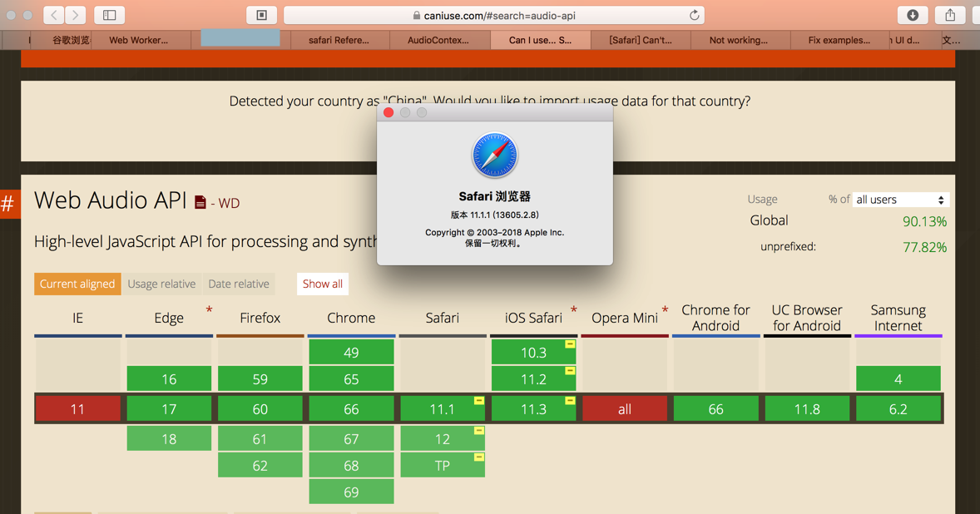980x514 pixels.
Task: Switch to the Not working... tab
Action: [740, 40]
